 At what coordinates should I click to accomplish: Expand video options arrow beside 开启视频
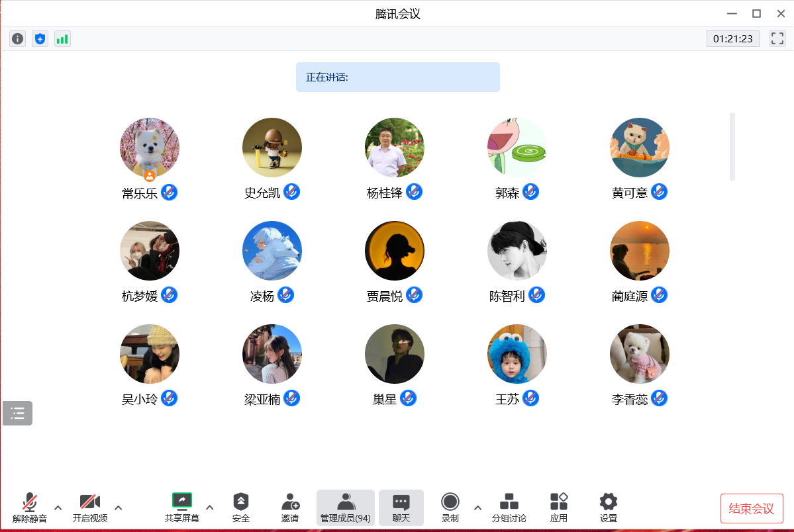pos(119,508)
